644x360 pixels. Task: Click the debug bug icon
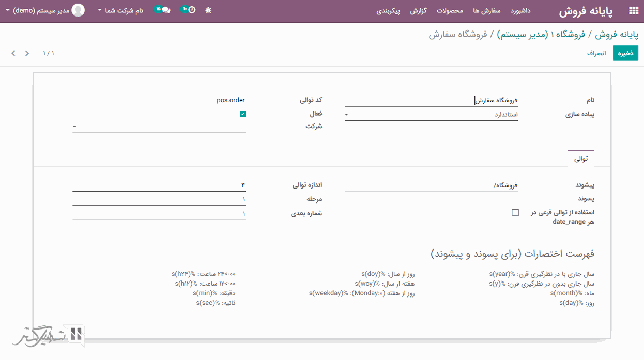click(x=208, y=10)
